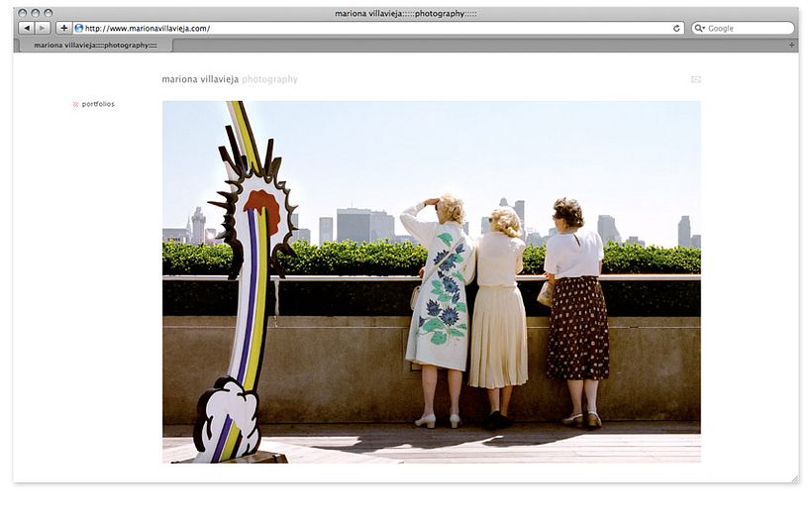Open the Google search magnifier dropdown
Screen dimensions: 812x524
tap(700, 28)
